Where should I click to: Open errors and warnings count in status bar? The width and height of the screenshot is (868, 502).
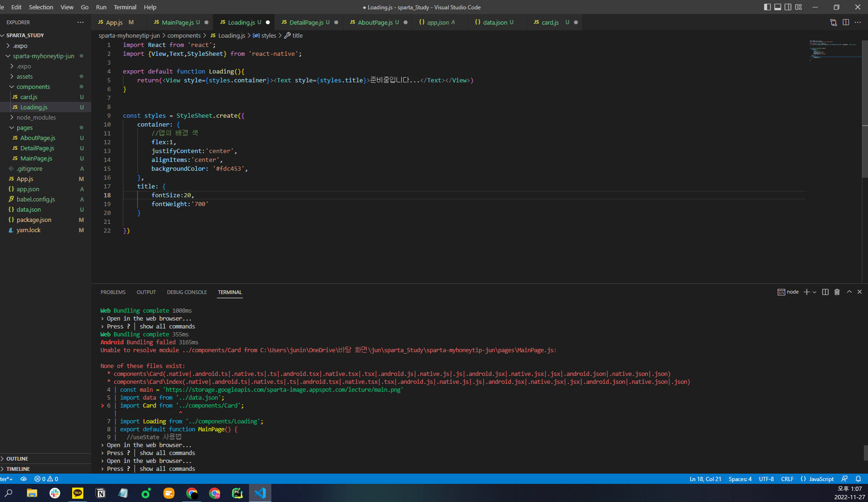[x=46, y=479]
